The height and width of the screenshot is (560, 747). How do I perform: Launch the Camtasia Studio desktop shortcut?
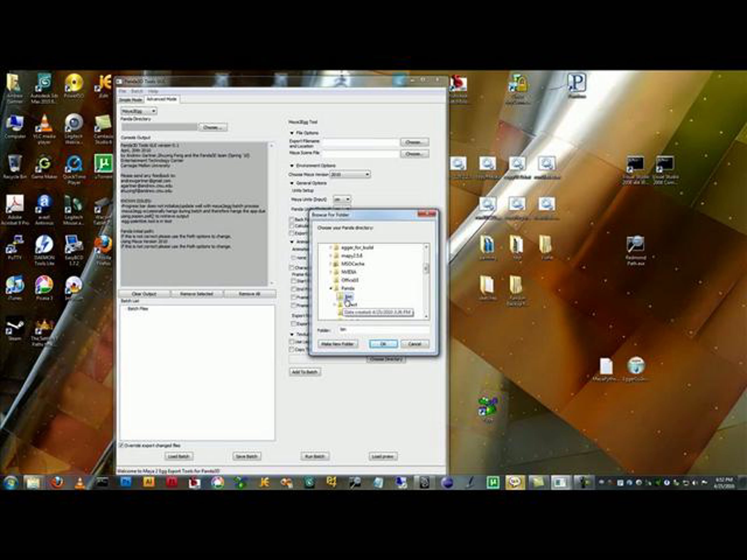click(103, 129)
